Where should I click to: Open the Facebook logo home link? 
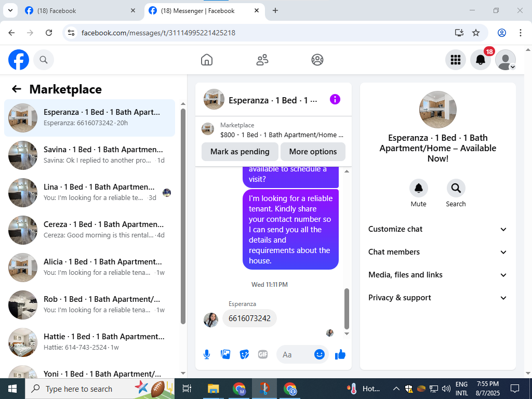[x=19, y=60]
